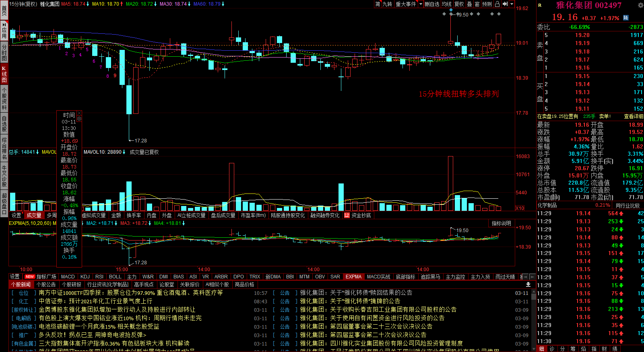Viewport: 644px width, 352px height.
Task: Toggle 删自选 remove from watchlist
Action: tap(432, 4)
